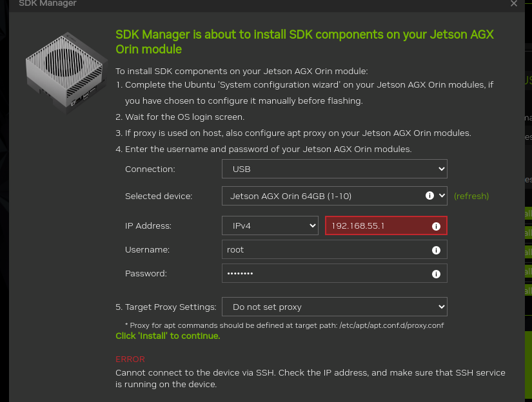Click the proxy.conf path note text
This screenshot has width=532, height=402.
click(284, 325)
